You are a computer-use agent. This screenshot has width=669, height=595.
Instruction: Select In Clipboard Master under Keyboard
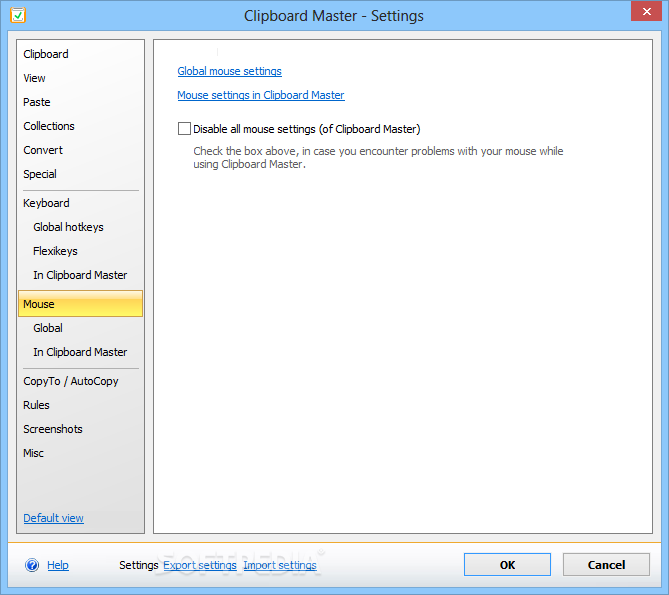click(x=80, y=275)
